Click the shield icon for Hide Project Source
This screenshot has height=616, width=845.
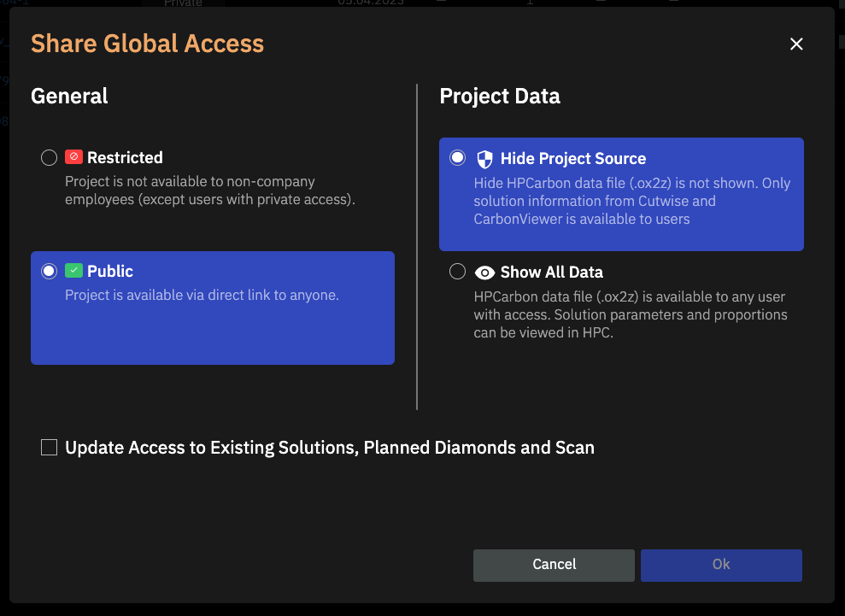(484, 159)
